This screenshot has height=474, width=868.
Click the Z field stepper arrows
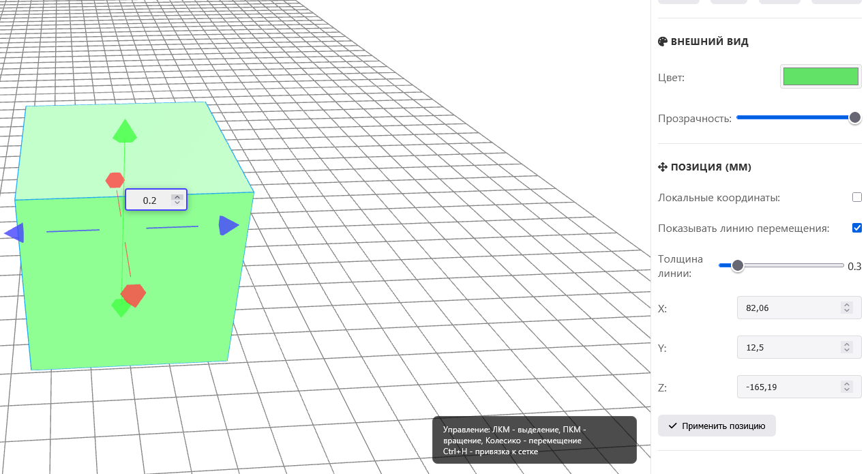pos(847,387)
